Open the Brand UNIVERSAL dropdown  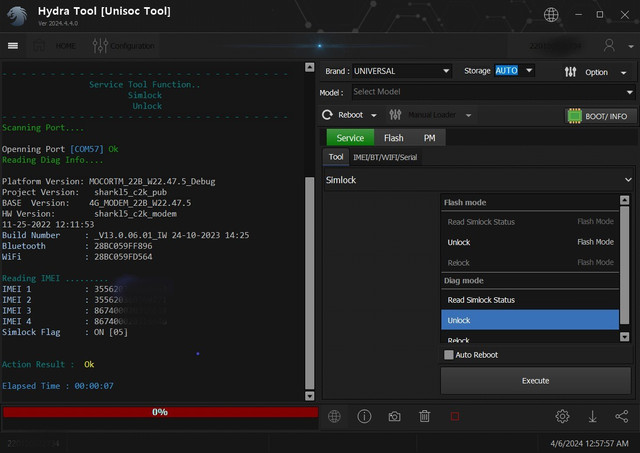tap(402, 71)
